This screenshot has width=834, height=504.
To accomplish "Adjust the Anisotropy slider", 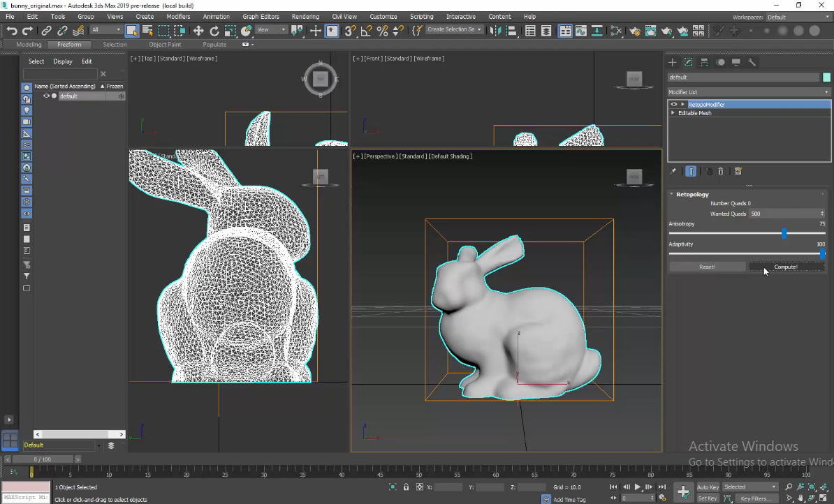I will pyautogui.click(x=784, y=235).
